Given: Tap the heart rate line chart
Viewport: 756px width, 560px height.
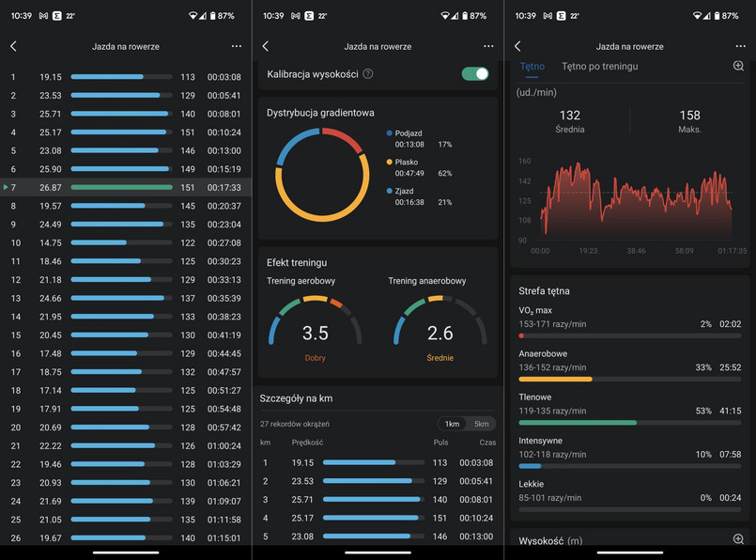Looking at the screenshot, I should 637,200.
